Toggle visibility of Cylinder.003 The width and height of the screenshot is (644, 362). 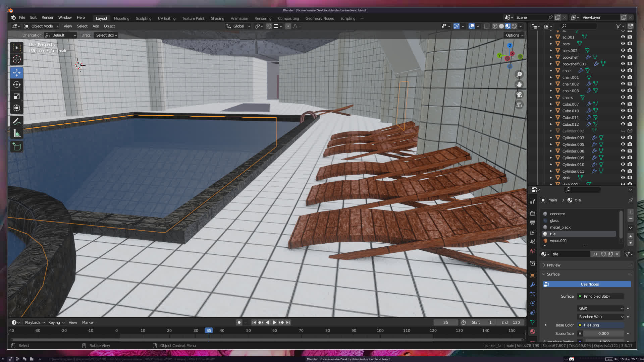coord(623,137)
